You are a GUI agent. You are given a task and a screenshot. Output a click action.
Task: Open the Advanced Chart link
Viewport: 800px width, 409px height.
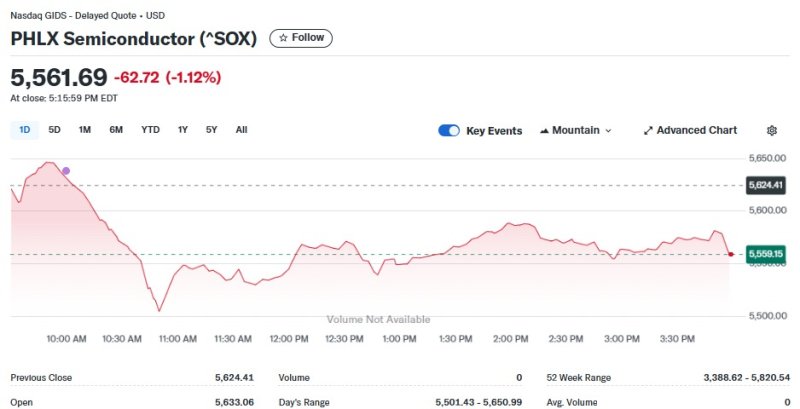point(690,130)
